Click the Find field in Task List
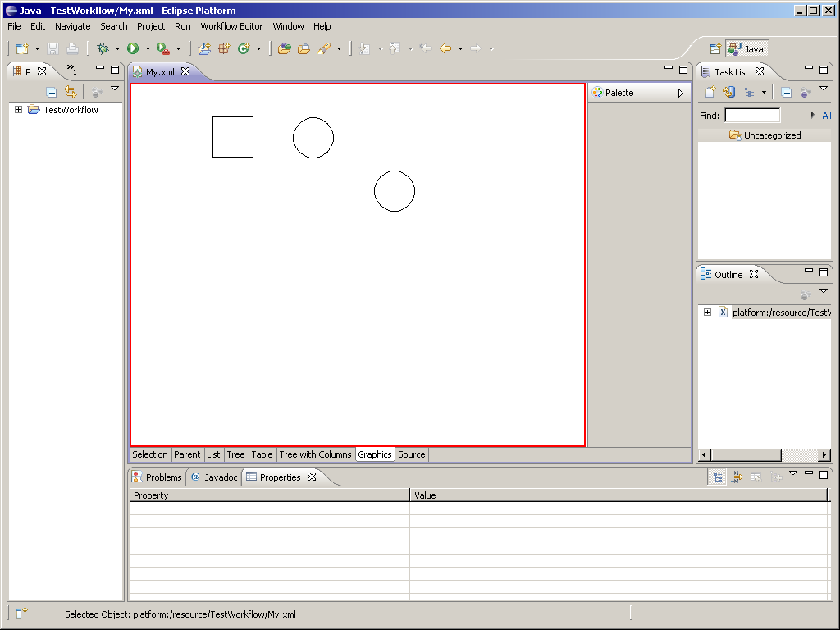Screen dimensions: 840x630 (752, 116)
